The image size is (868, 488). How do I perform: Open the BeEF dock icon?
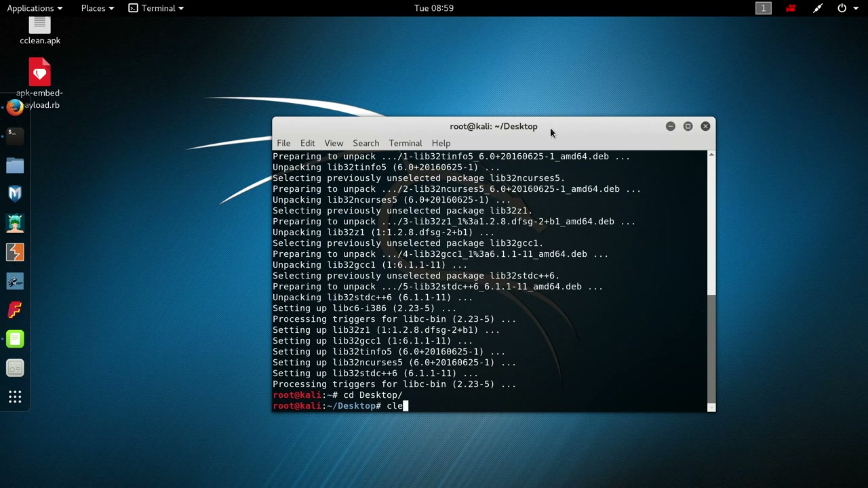[15, 281]
